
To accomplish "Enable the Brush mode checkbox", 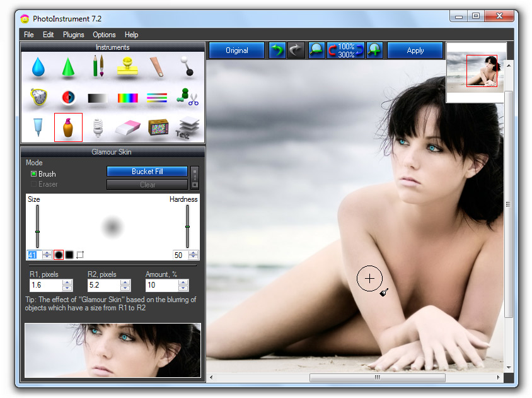I will (33, 173).
